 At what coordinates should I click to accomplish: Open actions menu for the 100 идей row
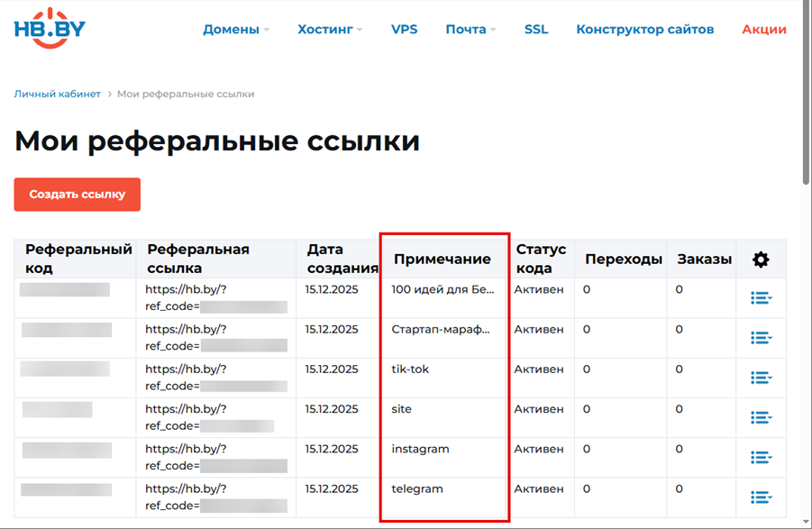[762, 298]
